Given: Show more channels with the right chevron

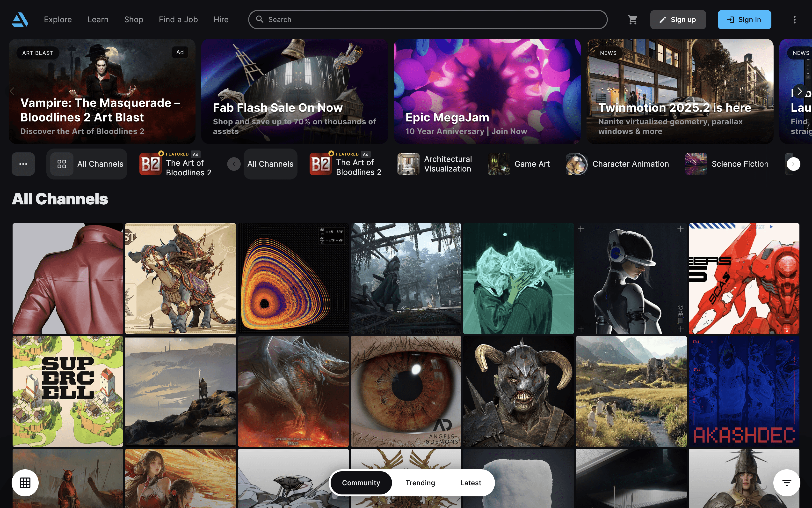Looking at the screenshot, I should point(794,164).
